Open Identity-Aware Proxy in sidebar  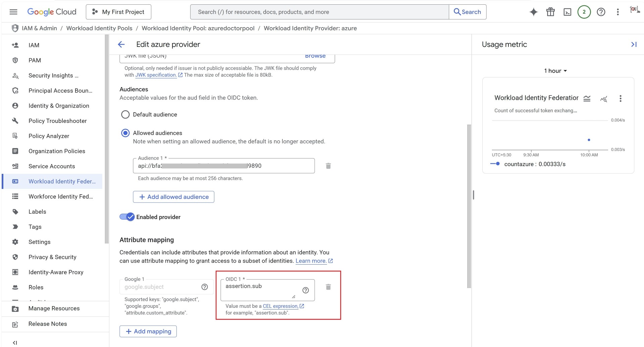point(56,272)
